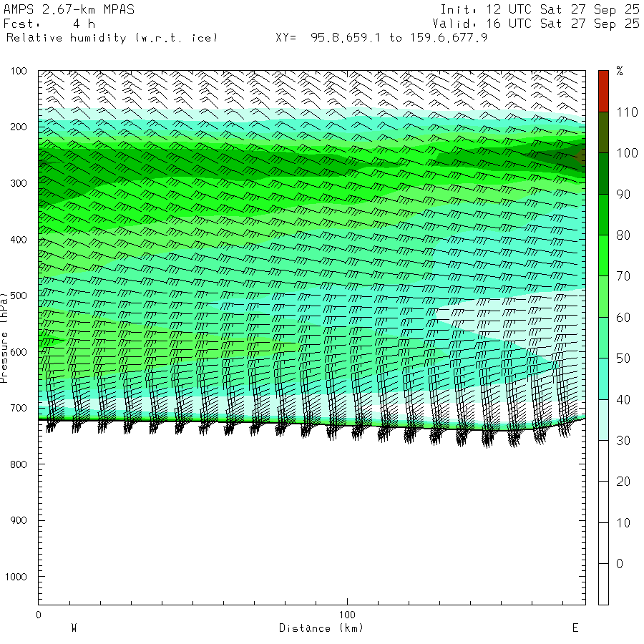Click the bright green color bar segment between 70 and 80
Viewport: 644px width, 644px height.
point(603,255)
